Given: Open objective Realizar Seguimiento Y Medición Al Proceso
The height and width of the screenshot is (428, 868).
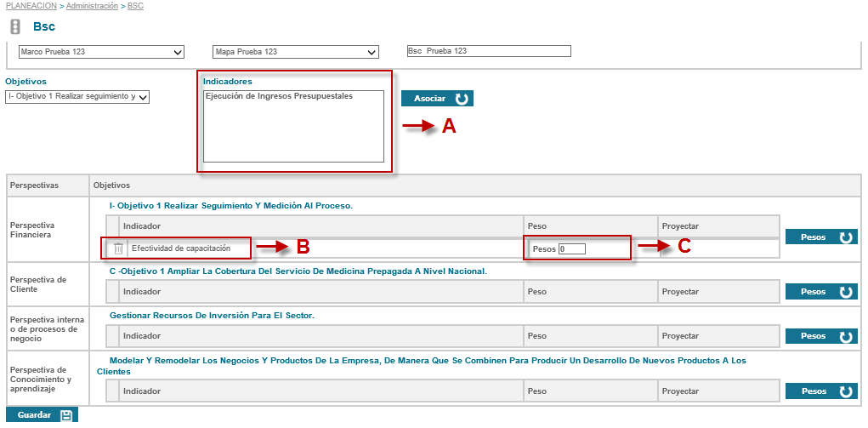Looking at the screenshot, I should click(230, 206).
